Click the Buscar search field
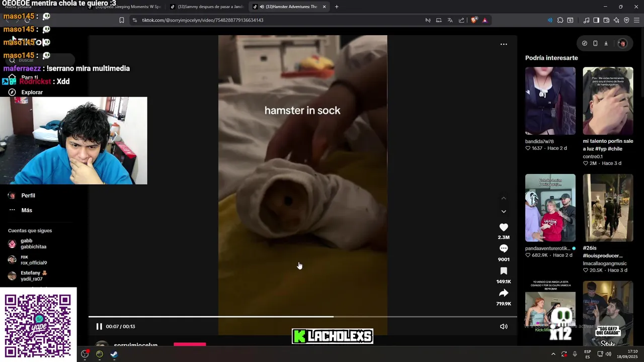 [x=40, y=60]
